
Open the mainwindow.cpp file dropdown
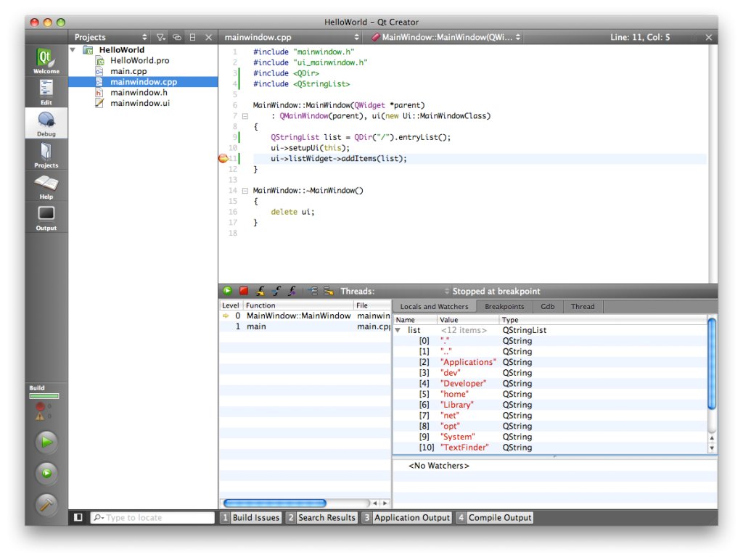click(x=292, y=37)
